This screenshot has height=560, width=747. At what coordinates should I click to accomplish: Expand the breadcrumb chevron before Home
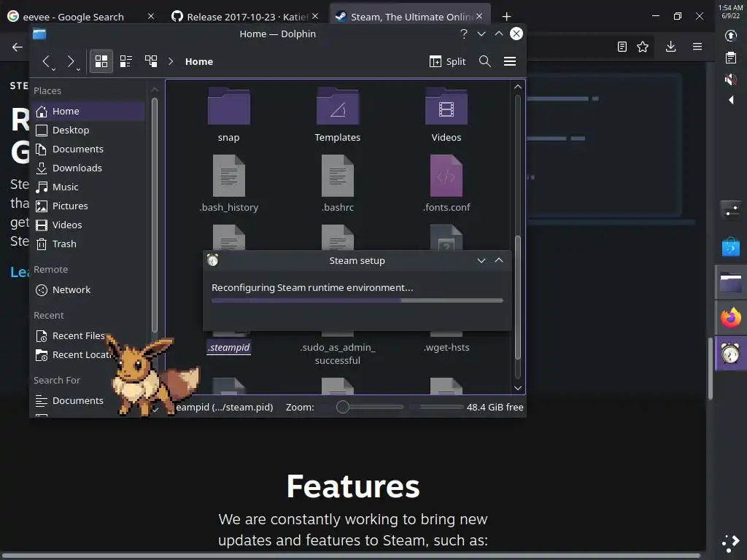(x=171, y=61)
